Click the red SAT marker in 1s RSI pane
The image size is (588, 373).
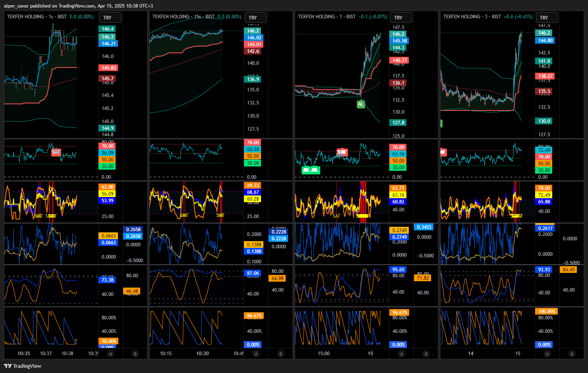pyautogui.click(x=56, y=152)
